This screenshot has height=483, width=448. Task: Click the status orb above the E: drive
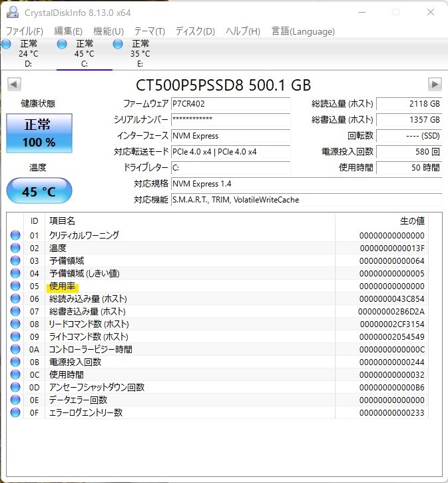tap(118, 45)
